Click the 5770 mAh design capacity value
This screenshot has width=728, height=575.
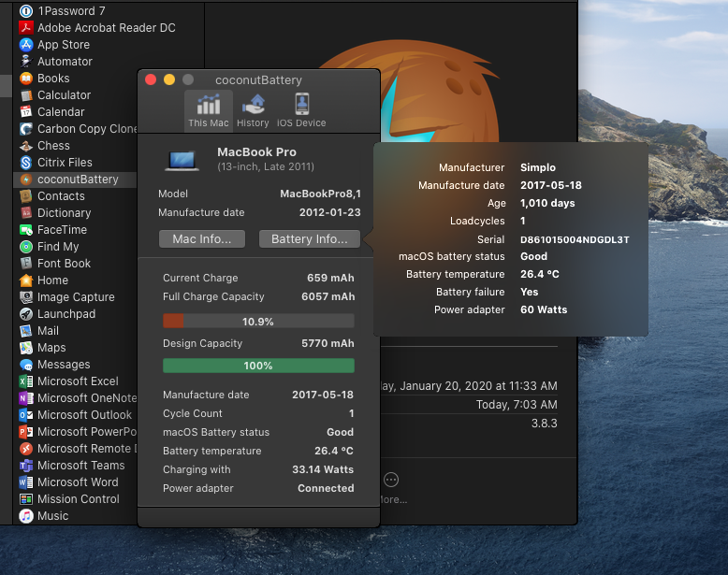click(328, 343)
